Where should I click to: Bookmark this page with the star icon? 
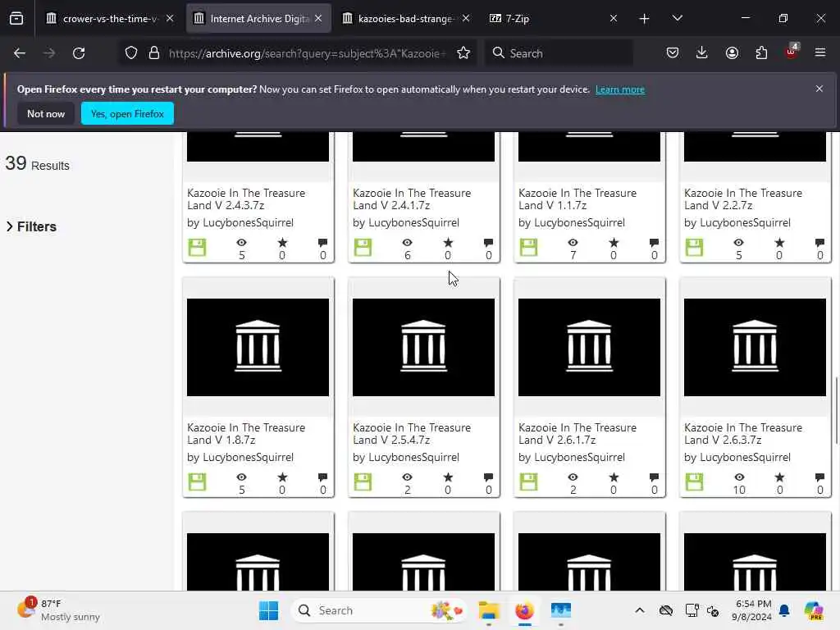(x=463, y=53)
